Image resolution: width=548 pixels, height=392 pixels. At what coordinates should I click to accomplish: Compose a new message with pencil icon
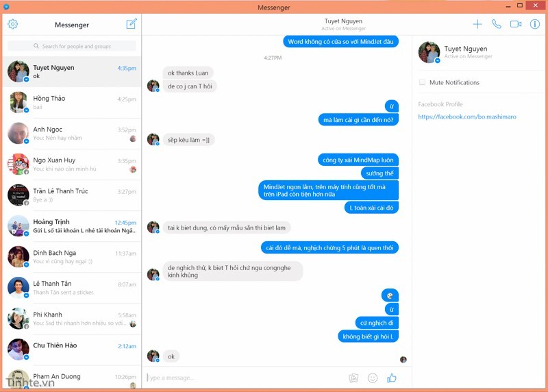[132, 24]
